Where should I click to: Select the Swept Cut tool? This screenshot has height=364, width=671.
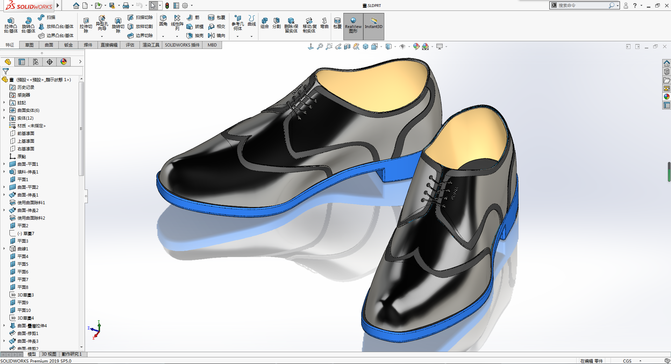tap(140, 18)
